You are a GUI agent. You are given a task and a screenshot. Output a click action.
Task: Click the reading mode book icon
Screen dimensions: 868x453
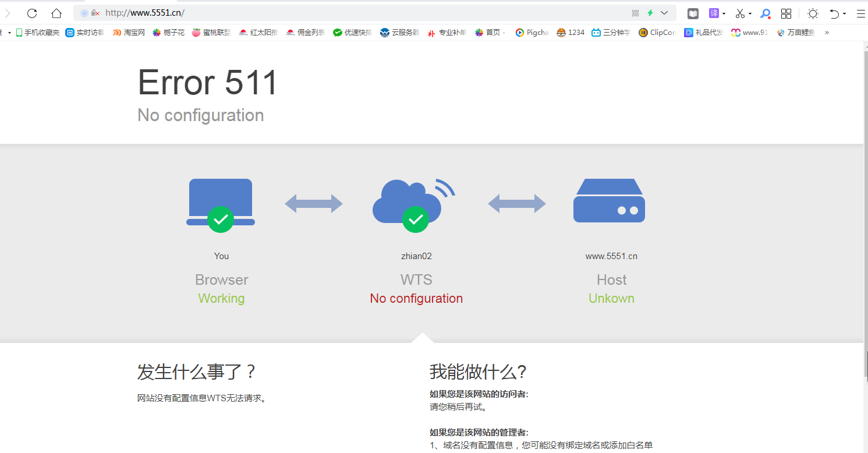693,13
